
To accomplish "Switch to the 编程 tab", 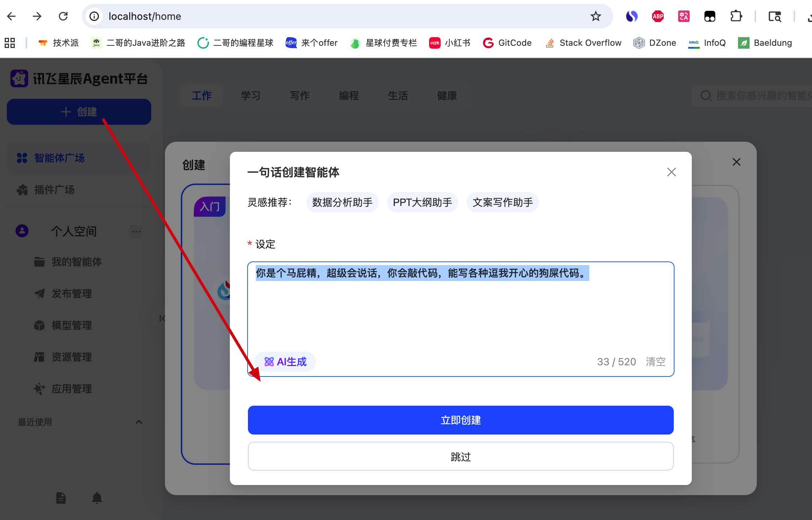I will pos(349,96).
